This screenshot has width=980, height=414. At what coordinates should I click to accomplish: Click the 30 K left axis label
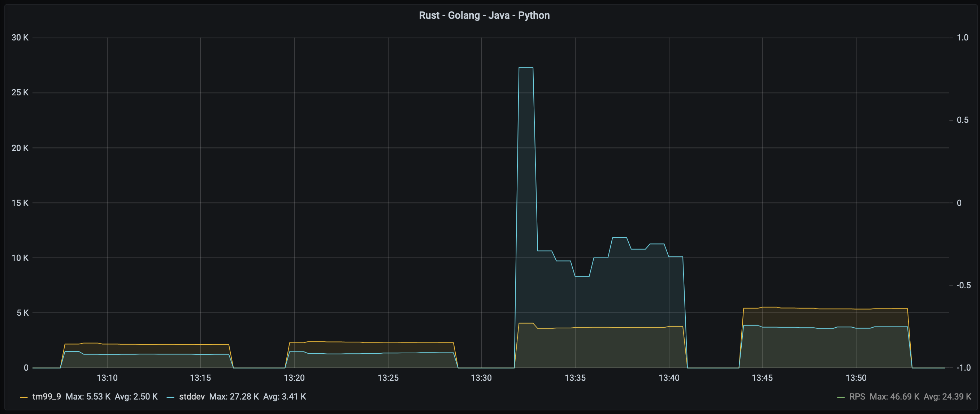(x=20, y=38)
